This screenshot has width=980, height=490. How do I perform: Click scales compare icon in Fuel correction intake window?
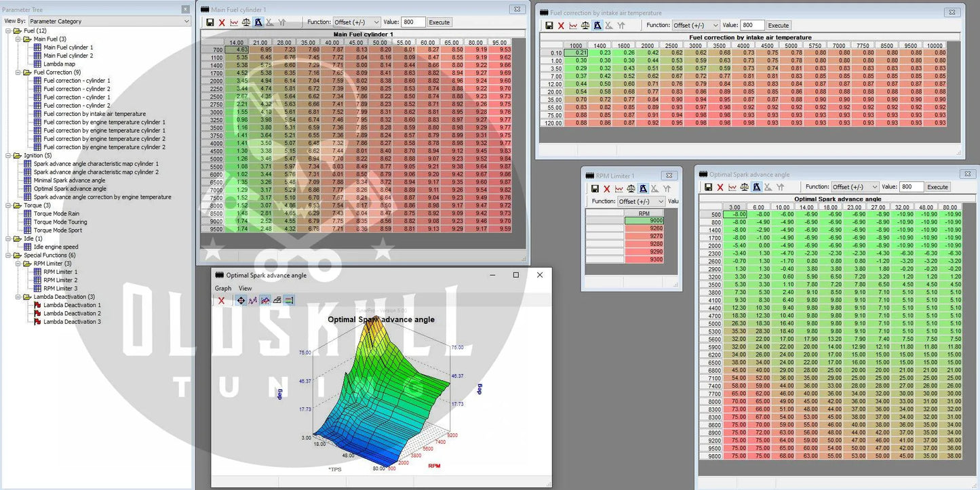coord(585,26)
